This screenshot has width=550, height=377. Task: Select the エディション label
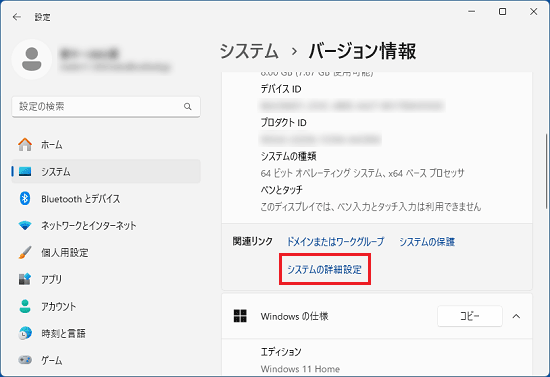[x=281, y=352]
